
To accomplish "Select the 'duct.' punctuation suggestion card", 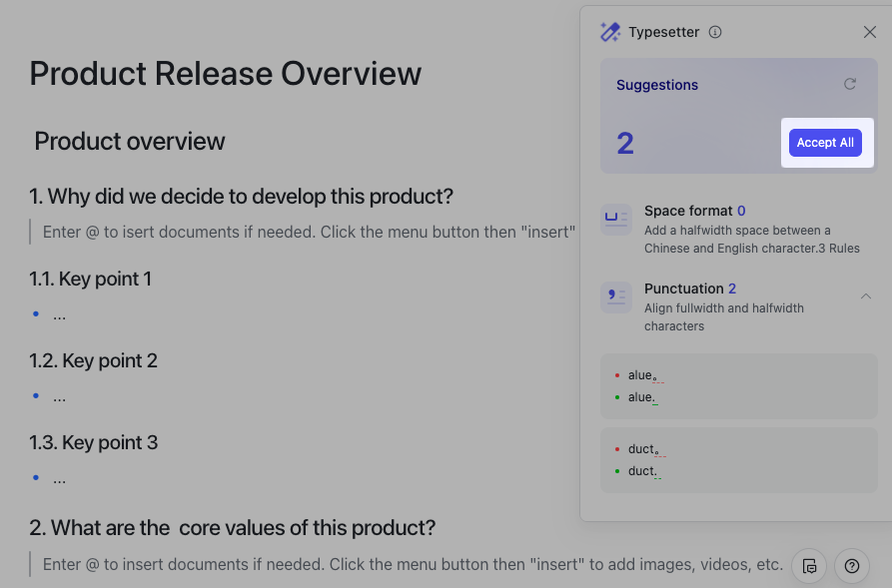I will click(738, 460).
